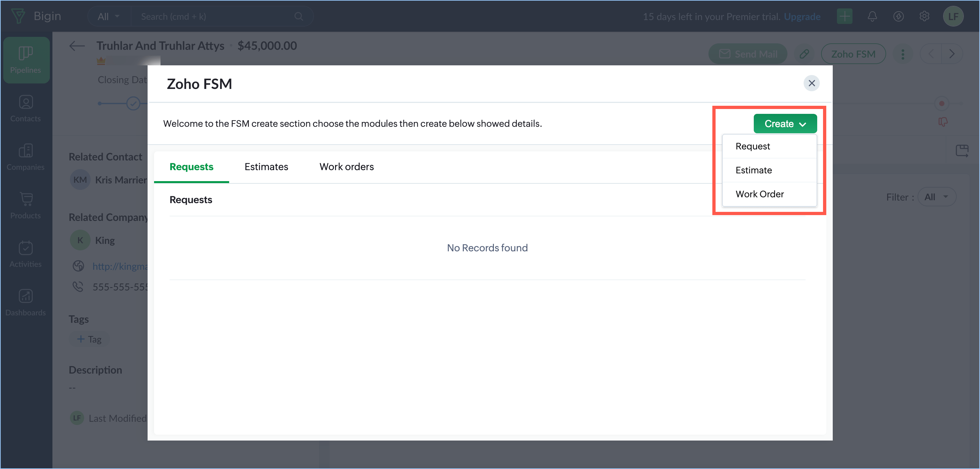
Task: Open the Contacts module in sidebar
Action: (26, 108)
